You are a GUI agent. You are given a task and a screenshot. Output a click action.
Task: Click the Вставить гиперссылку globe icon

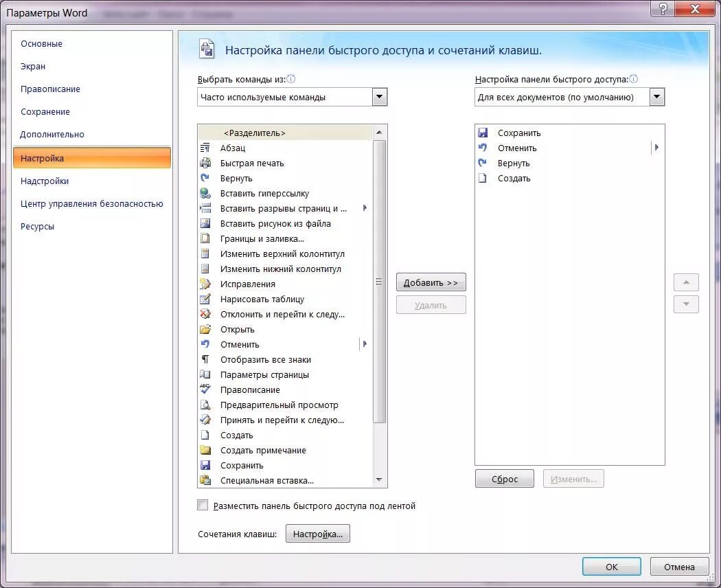(x=205, y=193)
